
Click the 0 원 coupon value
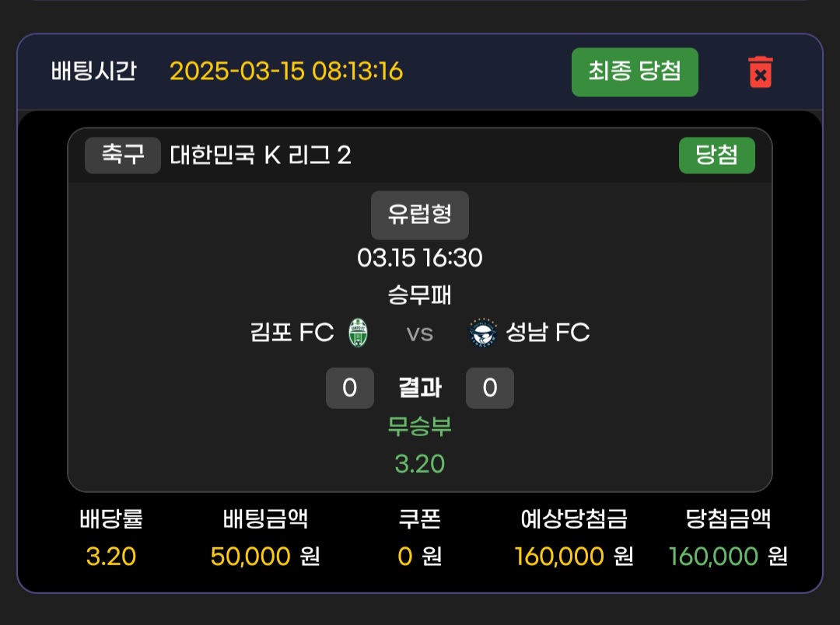click(x=420, y=557)
